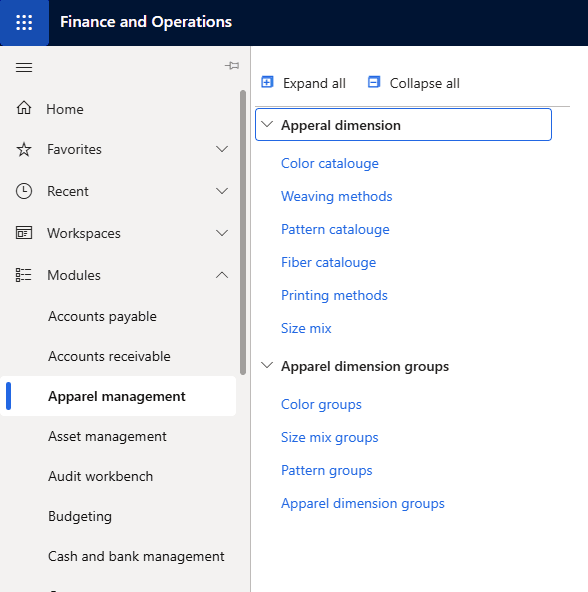Pin the navigation pane with the pushpin icon

tap(232, 66)
